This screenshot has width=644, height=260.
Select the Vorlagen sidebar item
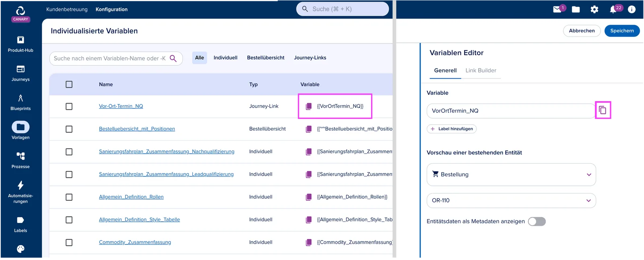(x=21, y=131)
